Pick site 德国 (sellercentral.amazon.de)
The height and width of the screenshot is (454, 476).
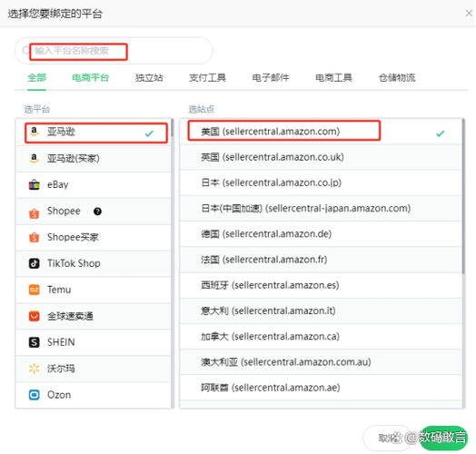pos(321,234)
